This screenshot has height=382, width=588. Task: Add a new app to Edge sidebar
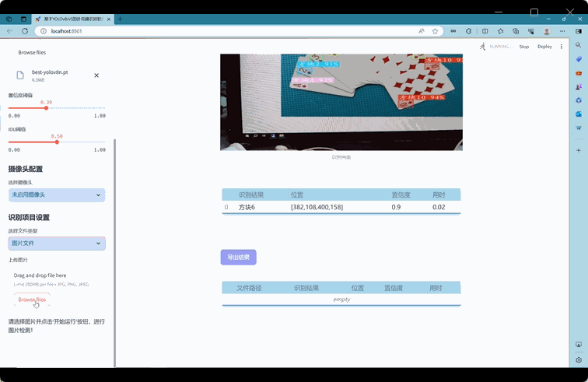point(578,150)
